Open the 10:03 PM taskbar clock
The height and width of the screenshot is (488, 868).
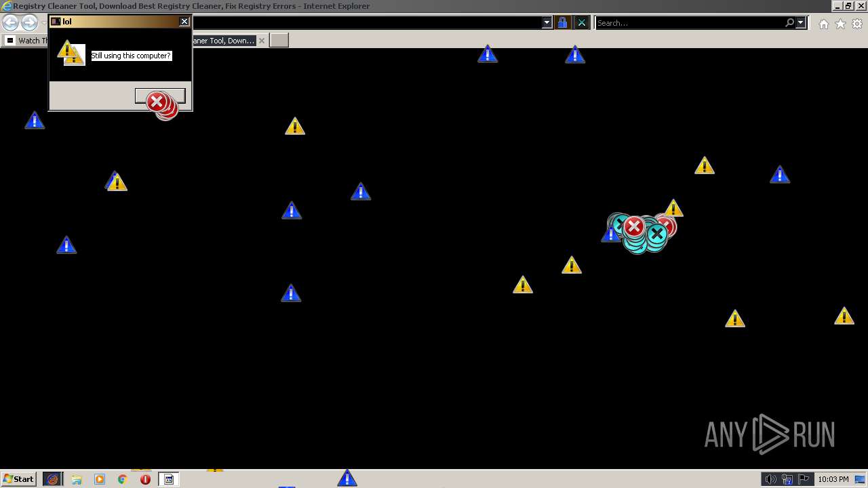(x=833, y=479)
